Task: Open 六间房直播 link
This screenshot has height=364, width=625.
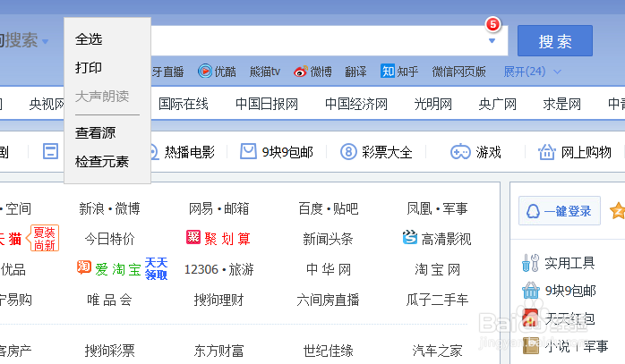Action: point(328,300)
